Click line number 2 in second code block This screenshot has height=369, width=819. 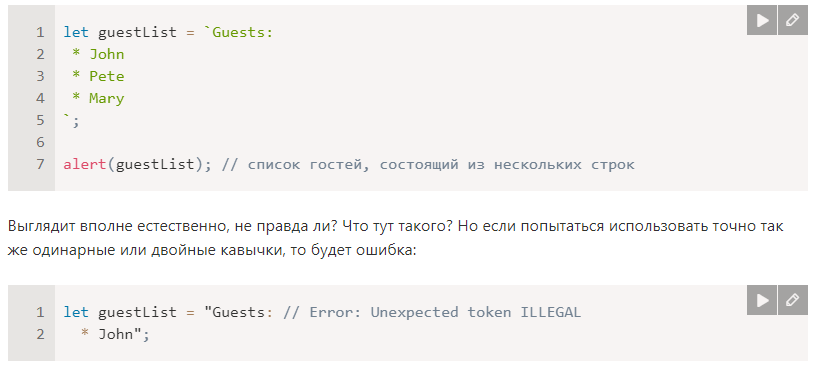click(40, 334)
